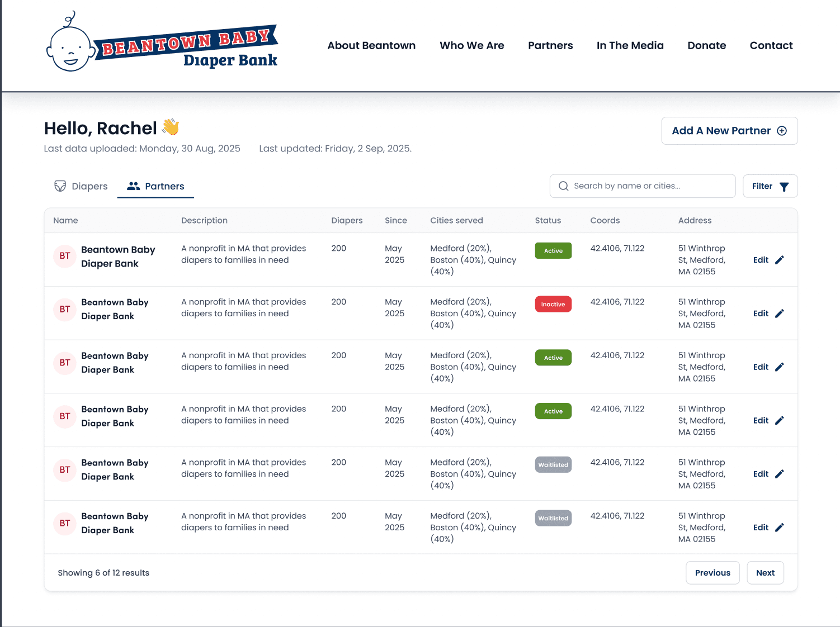Image resolution: width=840 pixels, height=627 pixels.
Task: Click the magnifying glass search icon
Action: (x=563, y=186)
